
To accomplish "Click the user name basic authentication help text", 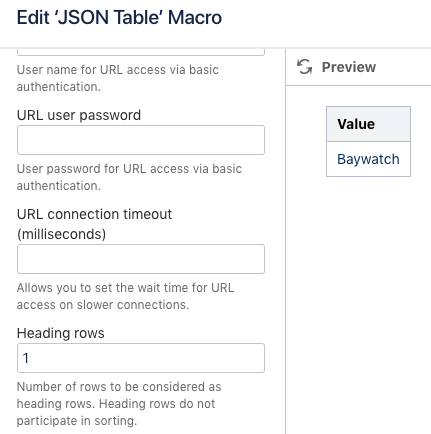I will [x=118, y=78].
